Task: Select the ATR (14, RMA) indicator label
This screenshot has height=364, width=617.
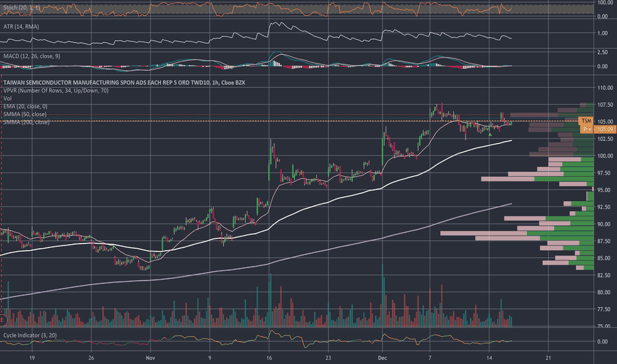Action: pyautogui.click(x=21, y=26)
